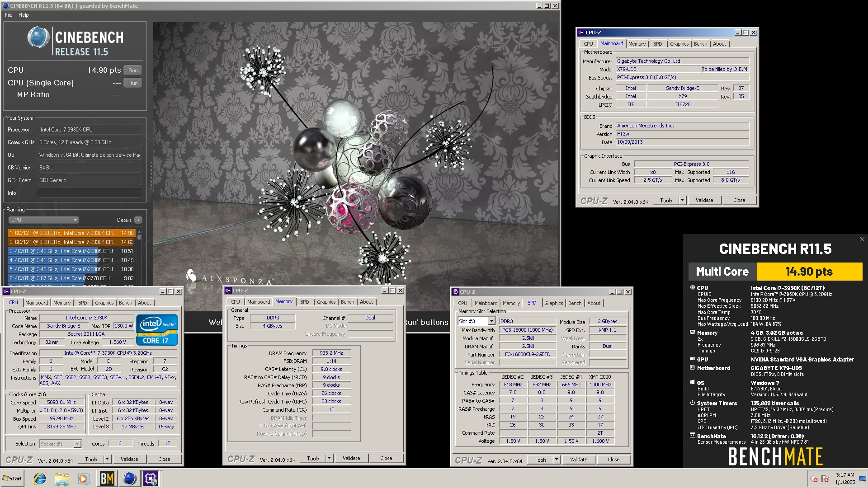This screenshot has height=488, width=868.
Task: Click the Cinebench title bar app icon
Action: point(6,6)
